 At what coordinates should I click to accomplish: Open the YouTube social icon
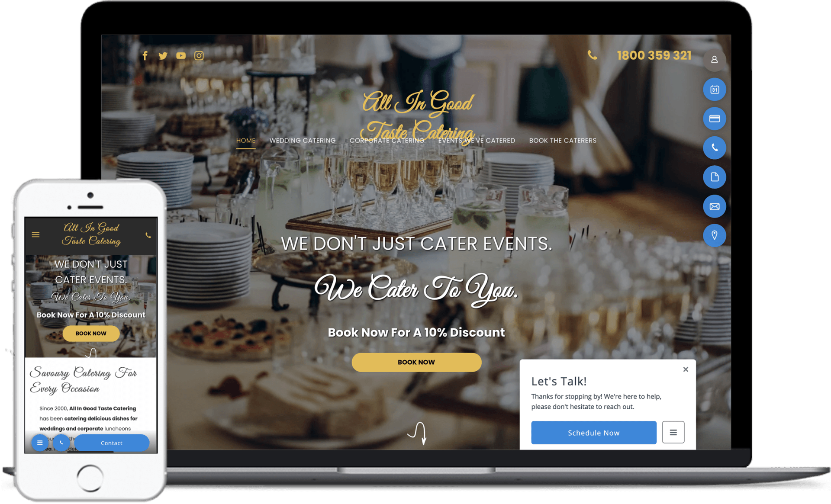click(x=181, y=55)
